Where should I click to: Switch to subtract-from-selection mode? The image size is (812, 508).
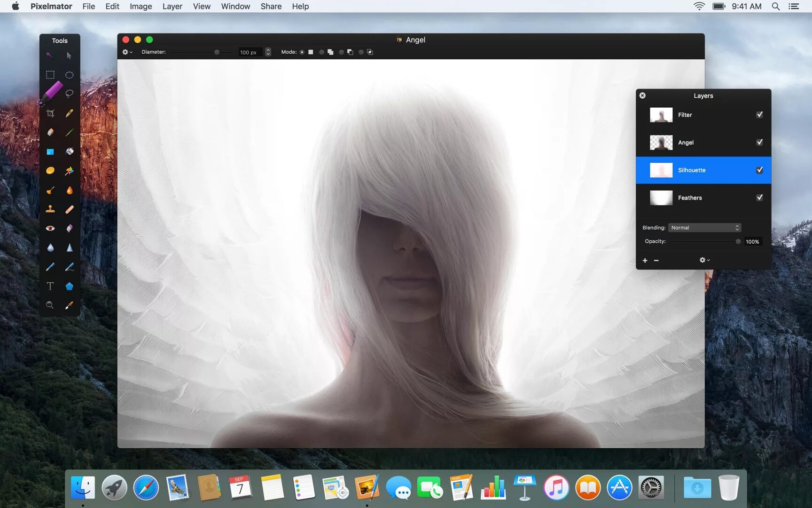342,52
